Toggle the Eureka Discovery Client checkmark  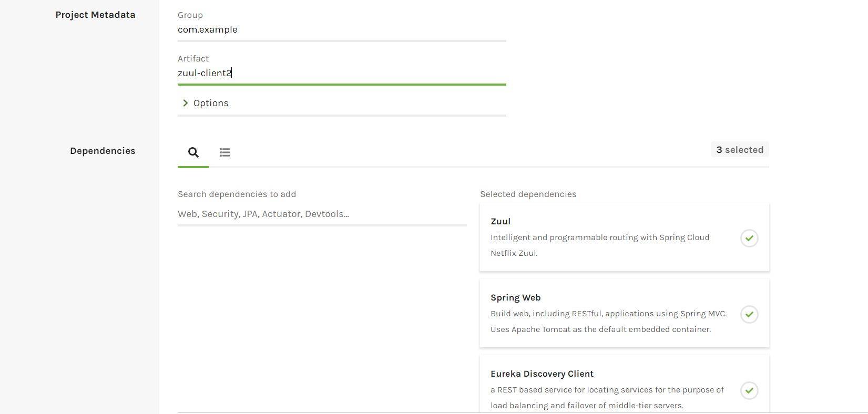tap(749, 390)
